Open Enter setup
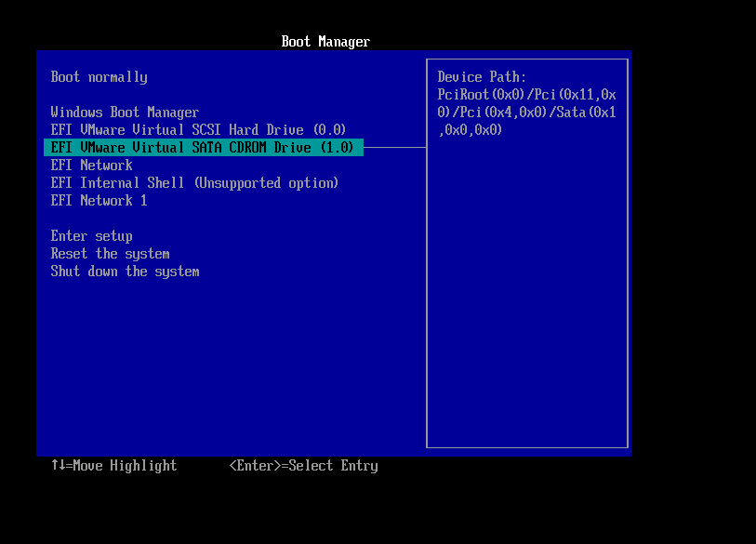 [91, 236]
